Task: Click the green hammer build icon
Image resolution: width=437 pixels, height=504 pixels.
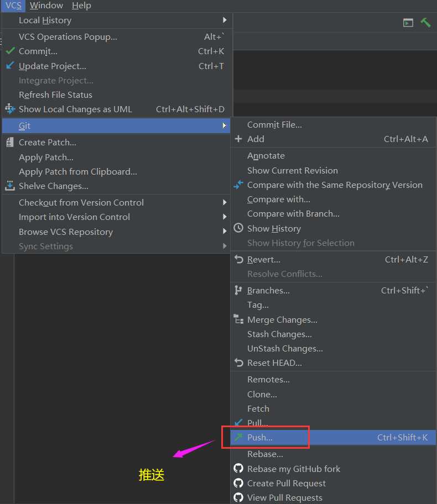Action: [426, 23]
